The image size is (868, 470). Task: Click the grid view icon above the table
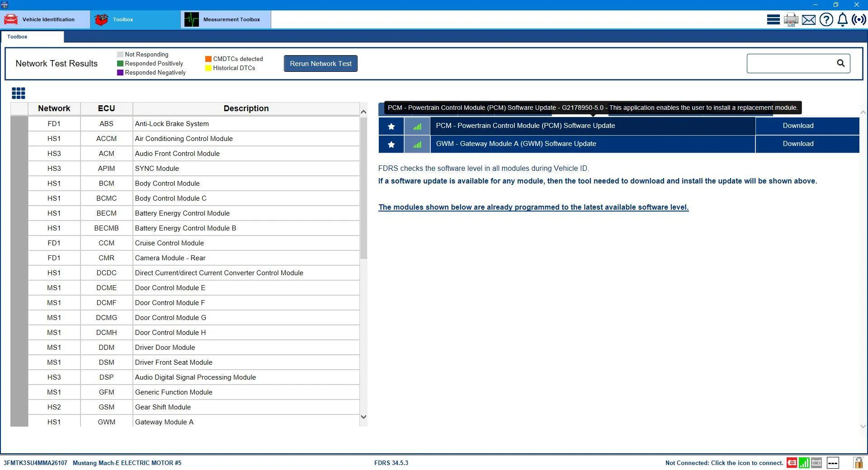pos(19,94)
